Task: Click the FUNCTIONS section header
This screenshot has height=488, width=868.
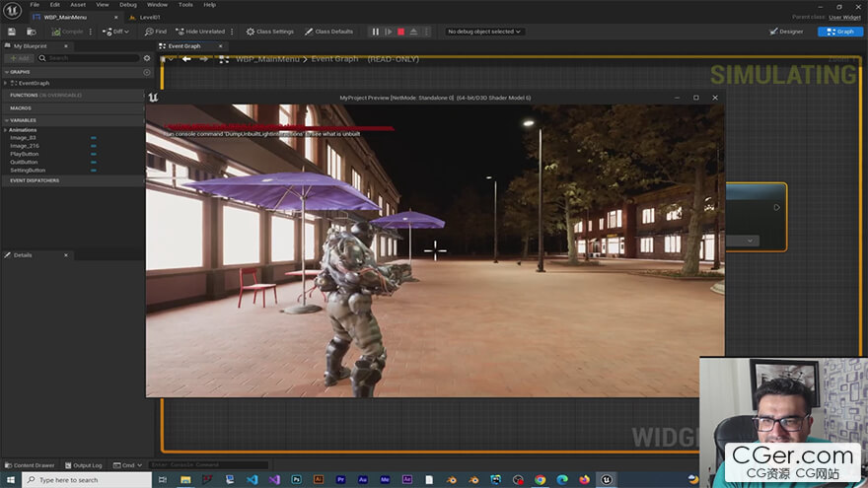Action: click(72, 96)
